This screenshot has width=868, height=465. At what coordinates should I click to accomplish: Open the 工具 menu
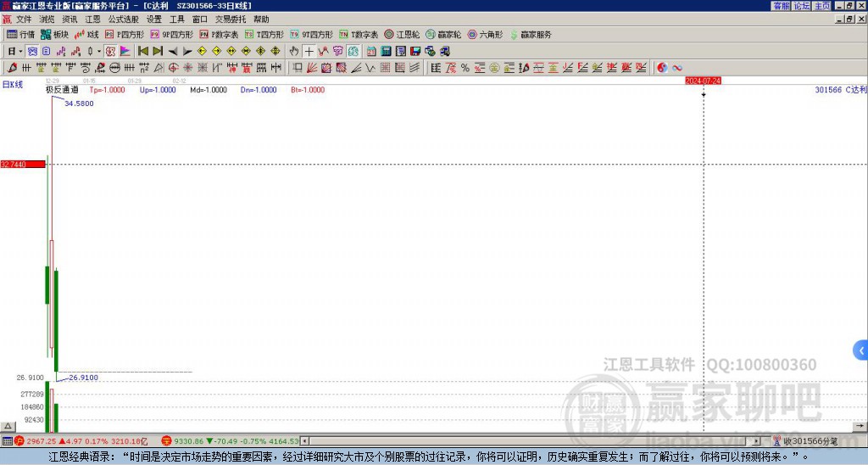tap(176, 20)
